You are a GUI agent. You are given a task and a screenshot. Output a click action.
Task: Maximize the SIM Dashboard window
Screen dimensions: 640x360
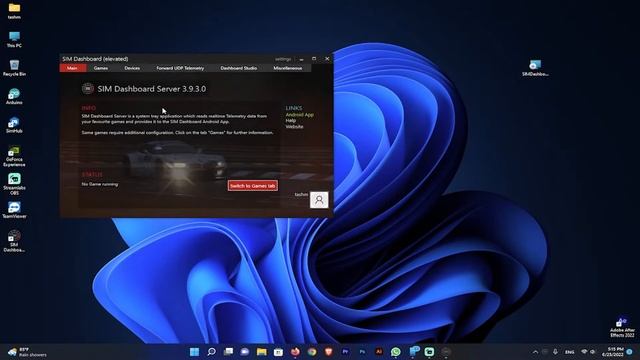314,59
